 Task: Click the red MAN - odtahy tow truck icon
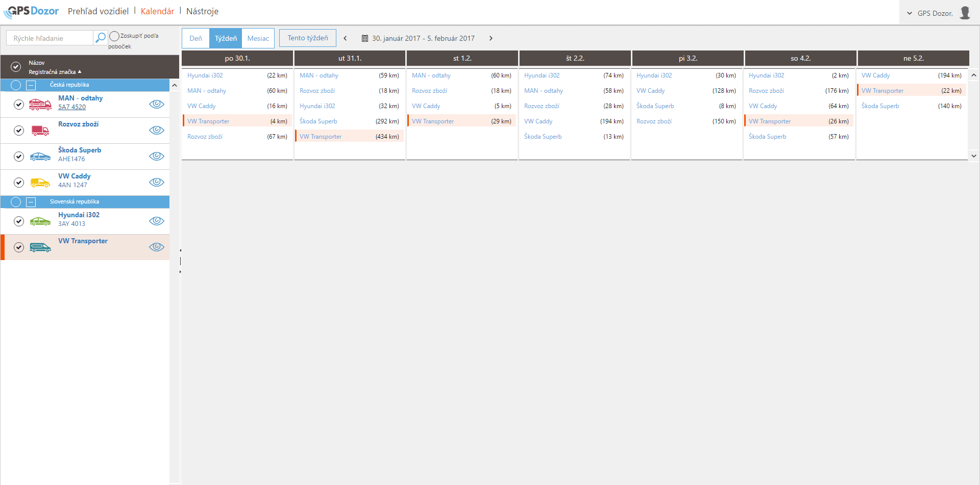coord(40,105)
